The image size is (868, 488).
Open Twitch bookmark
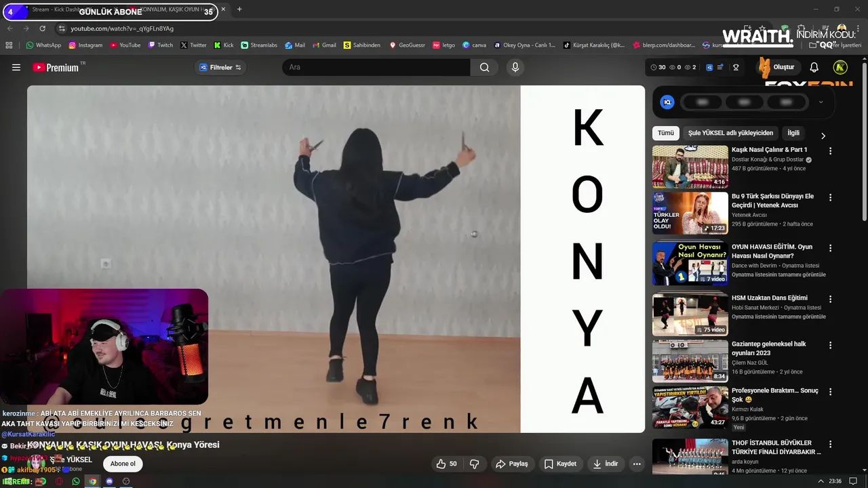pyautogui.click(x=160, y=45)
